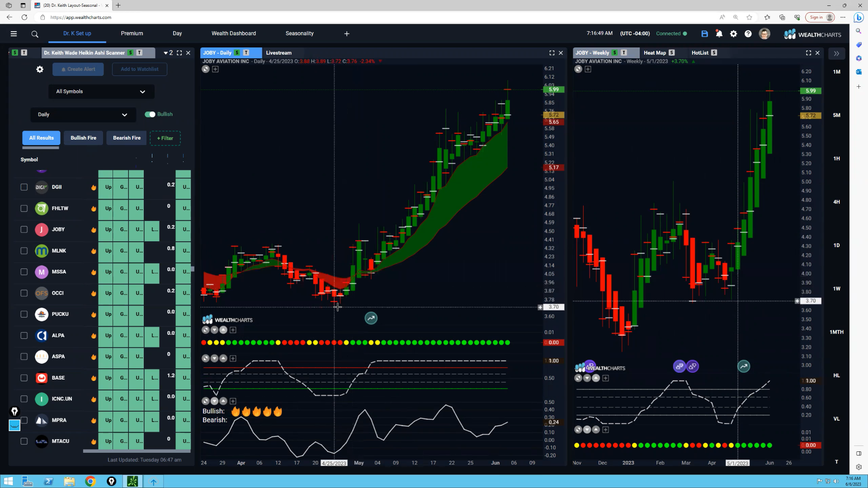Screen dimensions: 868x488
Task: Open notifications bell icon
Action: pyautogui.click(x=719, y=33)
